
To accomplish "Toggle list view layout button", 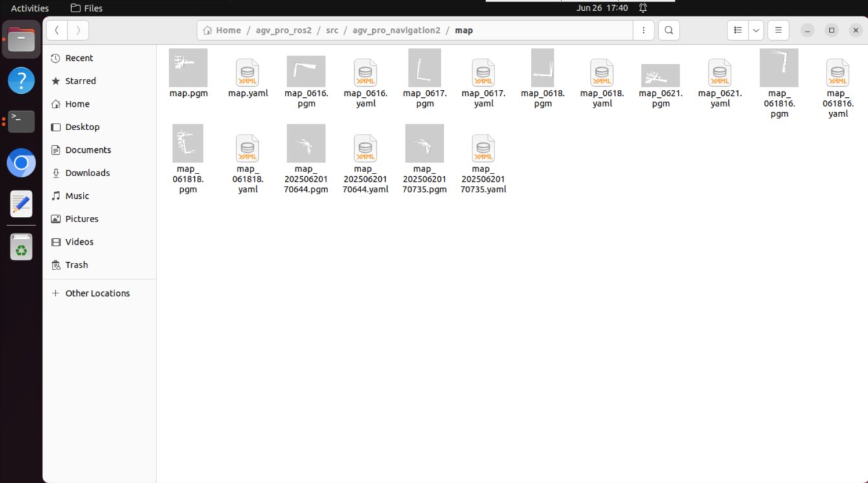I will pos(738,30).
